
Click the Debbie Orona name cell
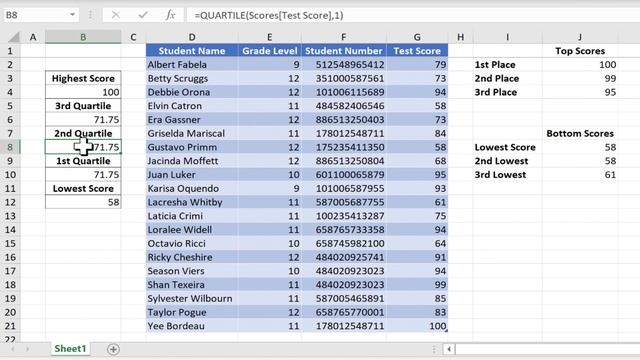point(191,92)
